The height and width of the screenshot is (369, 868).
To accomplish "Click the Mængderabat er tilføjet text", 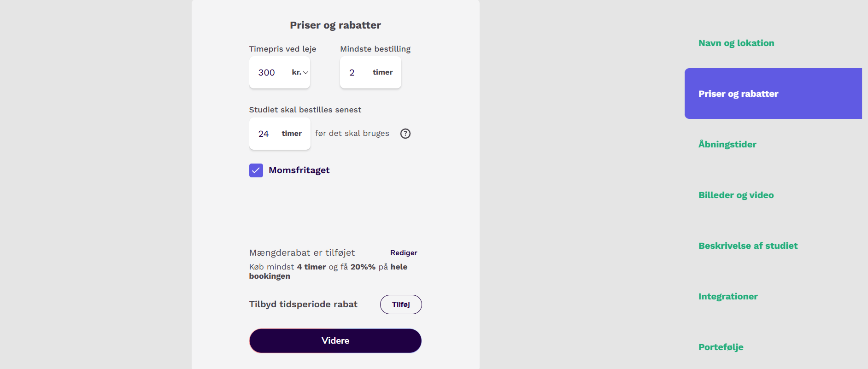I will point(302,253).
